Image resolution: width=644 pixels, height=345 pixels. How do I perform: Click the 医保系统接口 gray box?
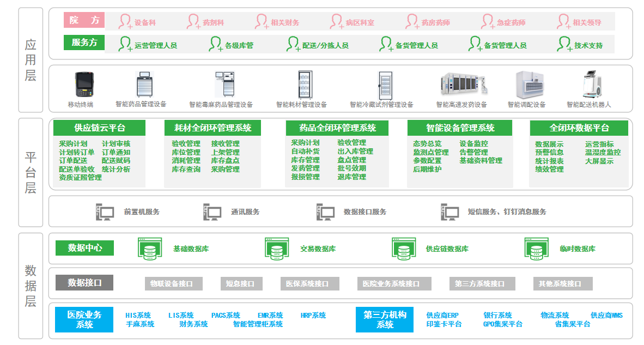310,284
